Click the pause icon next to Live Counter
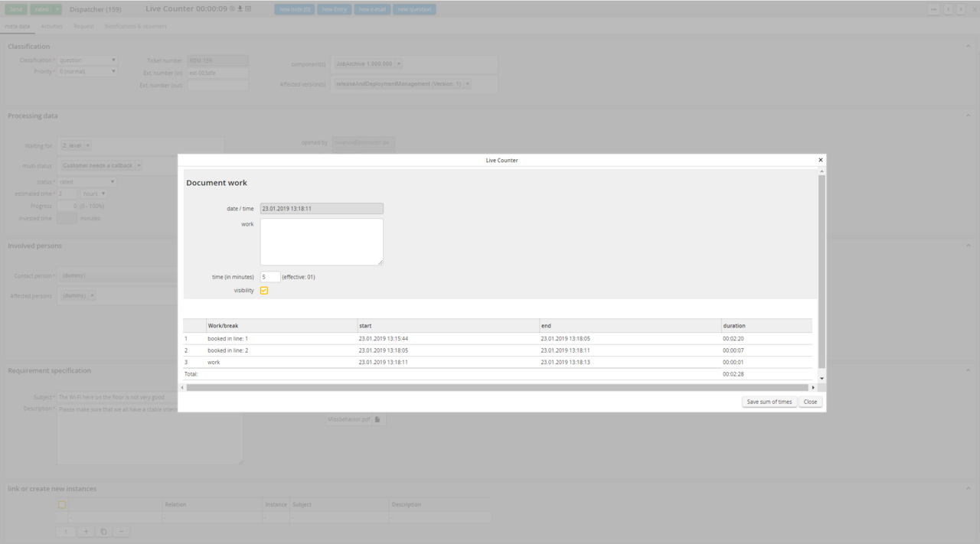The width and height of the screenshot is (980, 544). (232, 9)
